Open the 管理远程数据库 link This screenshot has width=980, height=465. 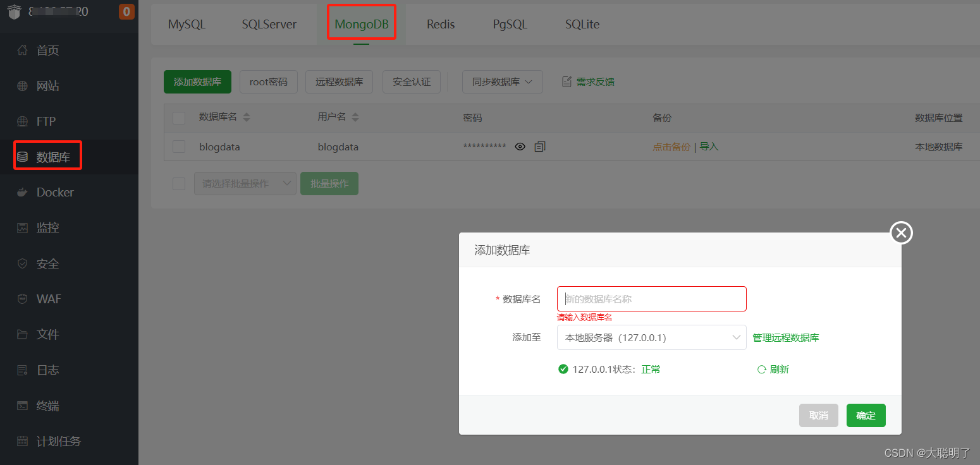786,337
